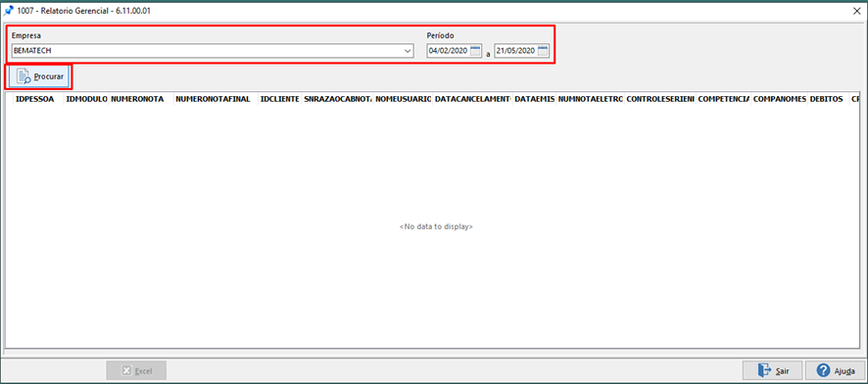Click the disabled Excel export button
Screen dimensions: 868x384
point(136,370)
